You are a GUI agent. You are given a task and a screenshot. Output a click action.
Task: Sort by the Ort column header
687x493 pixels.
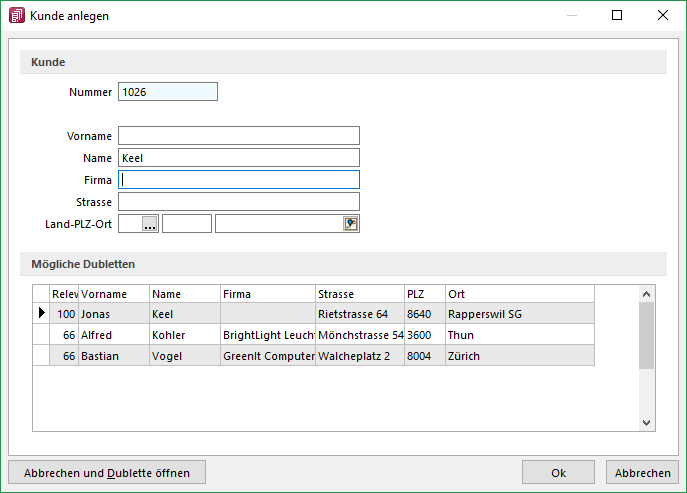tap(520, 294)
